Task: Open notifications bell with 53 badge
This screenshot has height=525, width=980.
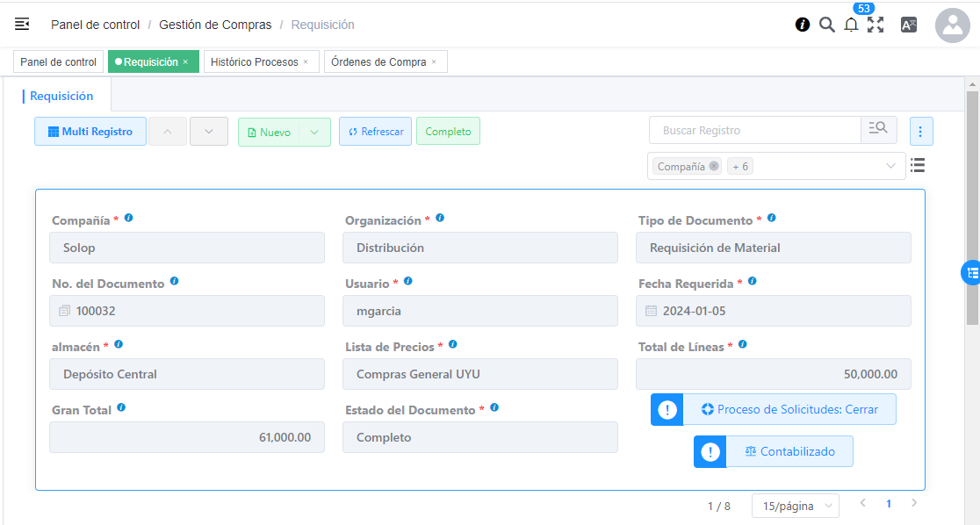Action: pos(851,25)
